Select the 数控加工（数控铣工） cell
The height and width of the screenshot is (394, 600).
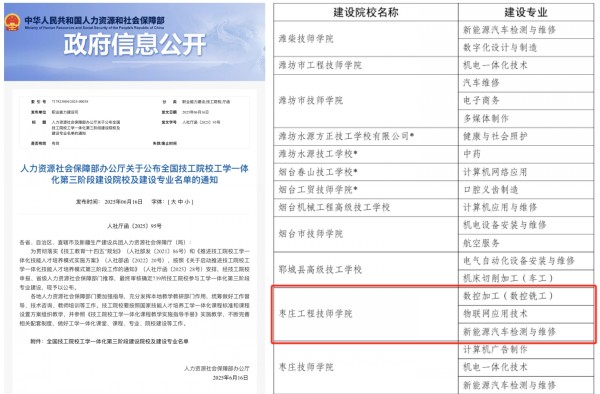(526, 296)
